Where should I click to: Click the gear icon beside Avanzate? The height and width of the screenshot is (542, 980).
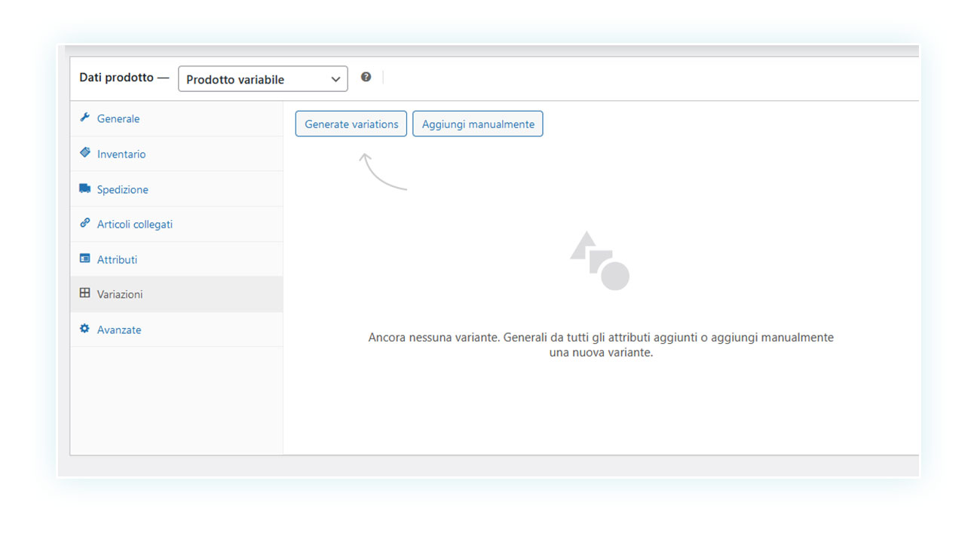point(84,329)
